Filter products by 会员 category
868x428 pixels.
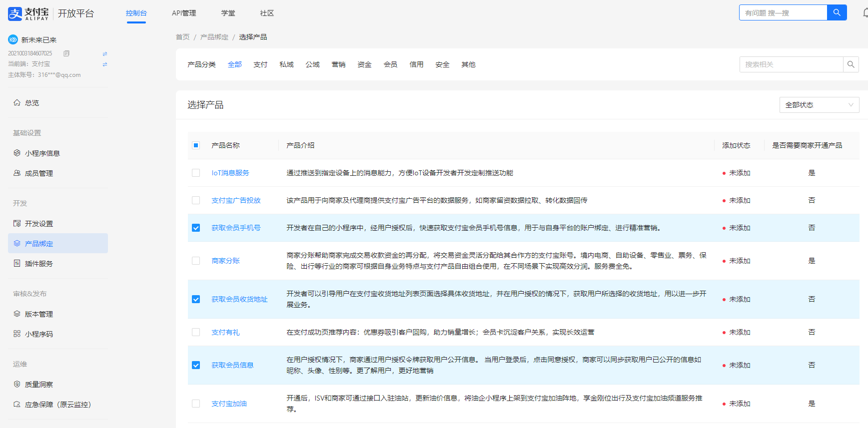coord(391,64)
